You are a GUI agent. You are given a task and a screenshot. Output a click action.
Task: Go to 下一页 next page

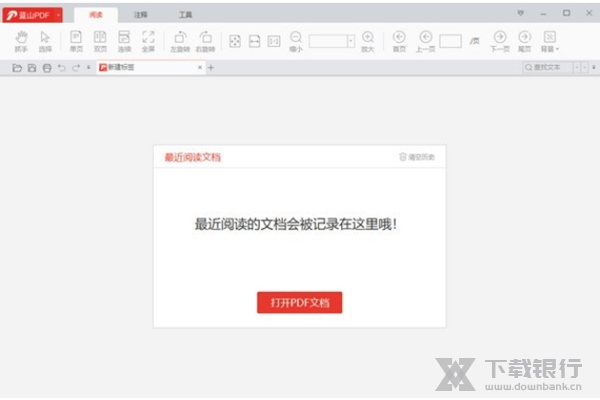[500, 41]
